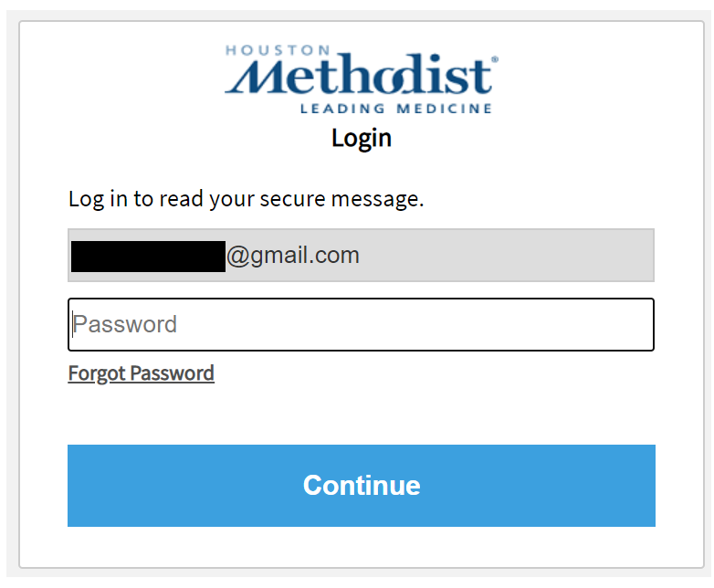Focus the Password input field
The width and height of the screenshot is (714, 588).
(x=361, y=324)
